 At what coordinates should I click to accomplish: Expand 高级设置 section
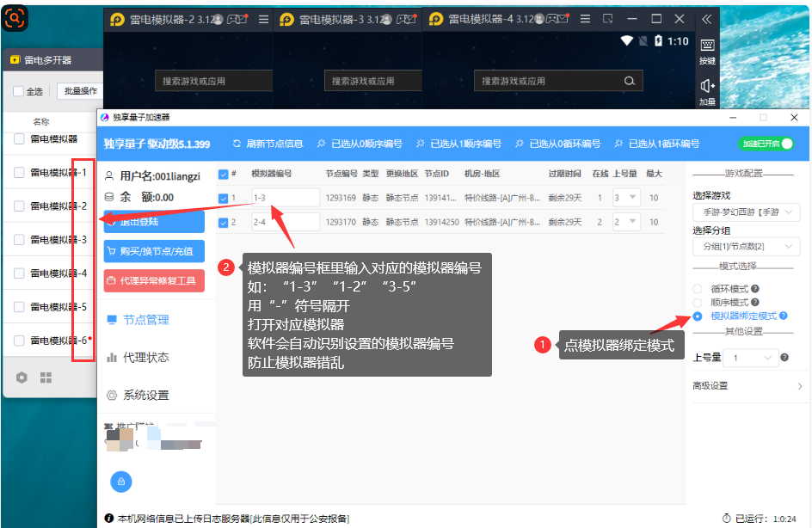point(747,385)
